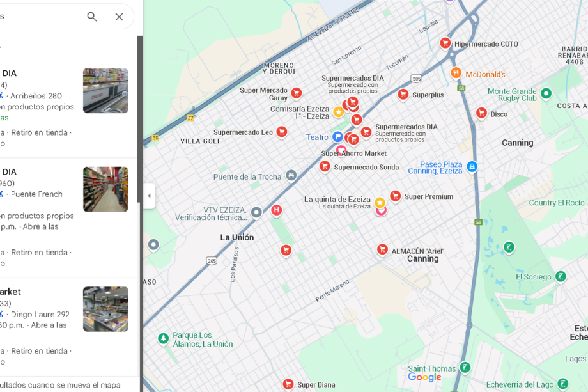588x392 pixels.
Task: Click the VILLA GOLF neighborhood label
Action: point(201,141)
